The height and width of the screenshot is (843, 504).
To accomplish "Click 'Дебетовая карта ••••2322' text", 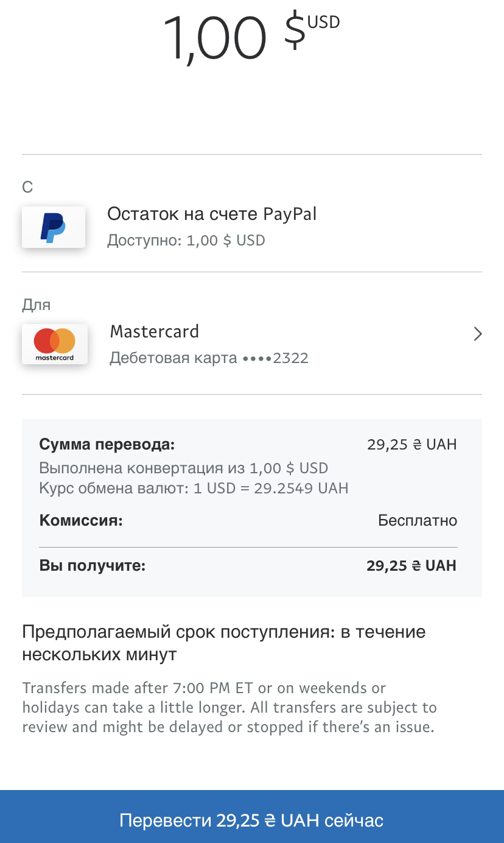I will tap(209, 358).
